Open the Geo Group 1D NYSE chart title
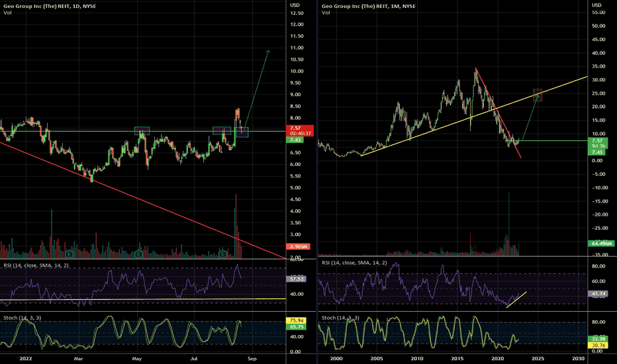Viewport: 617px width, 364px height. (50, 6)
